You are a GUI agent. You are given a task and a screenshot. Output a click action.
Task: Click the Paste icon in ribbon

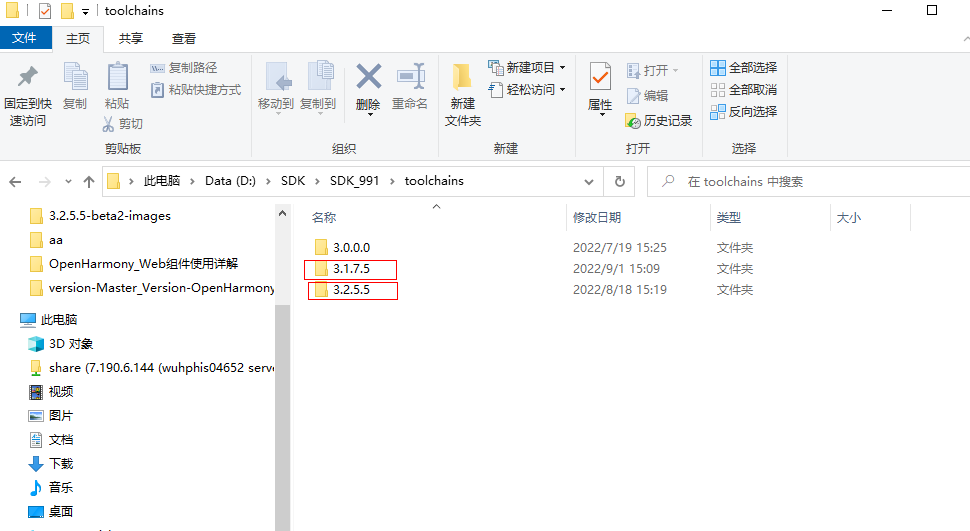[117, 78]
